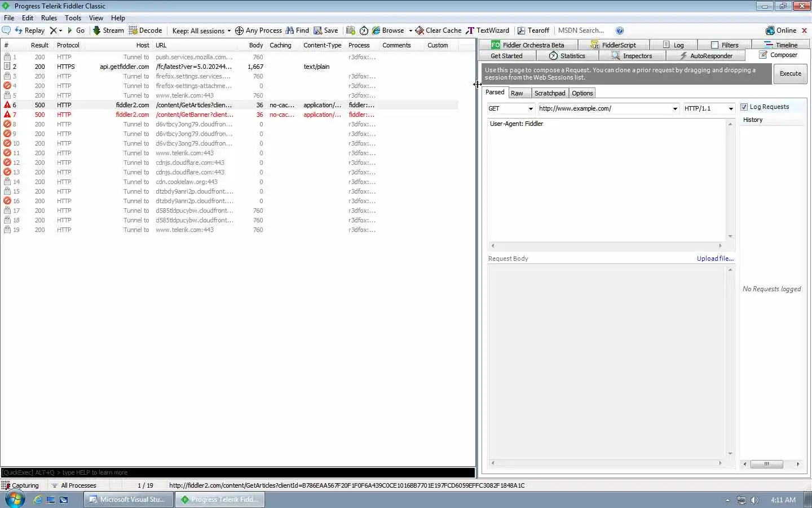Replay the selected sessions

29,30
